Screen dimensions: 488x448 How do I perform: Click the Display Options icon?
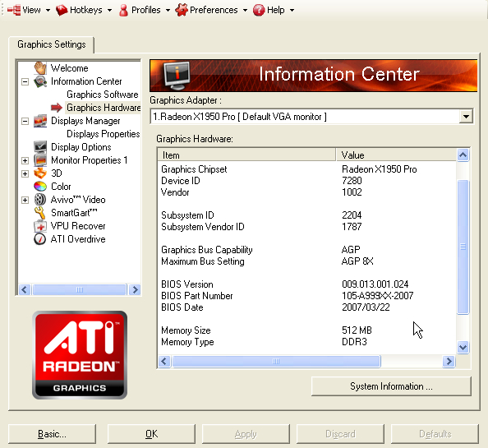[x=40, y=147]
